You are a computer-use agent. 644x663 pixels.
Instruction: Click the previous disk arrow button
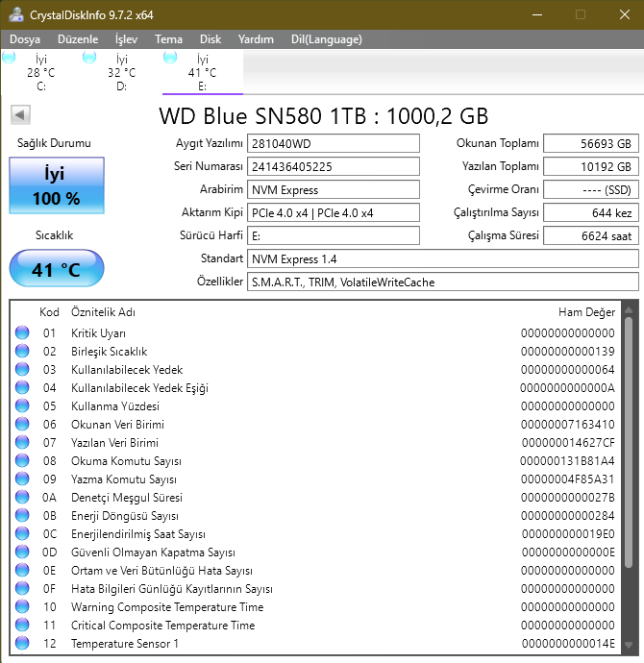20,114
